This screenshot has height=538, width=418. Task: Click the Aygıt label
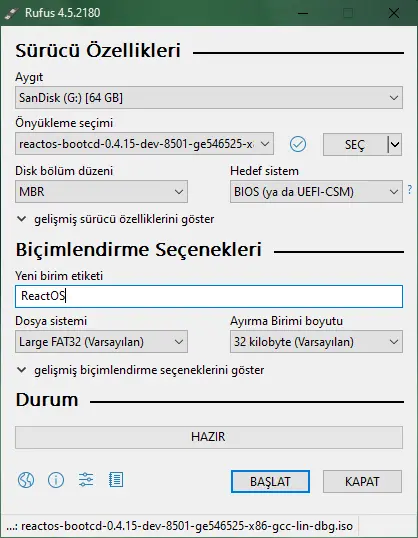click(29, 77)
